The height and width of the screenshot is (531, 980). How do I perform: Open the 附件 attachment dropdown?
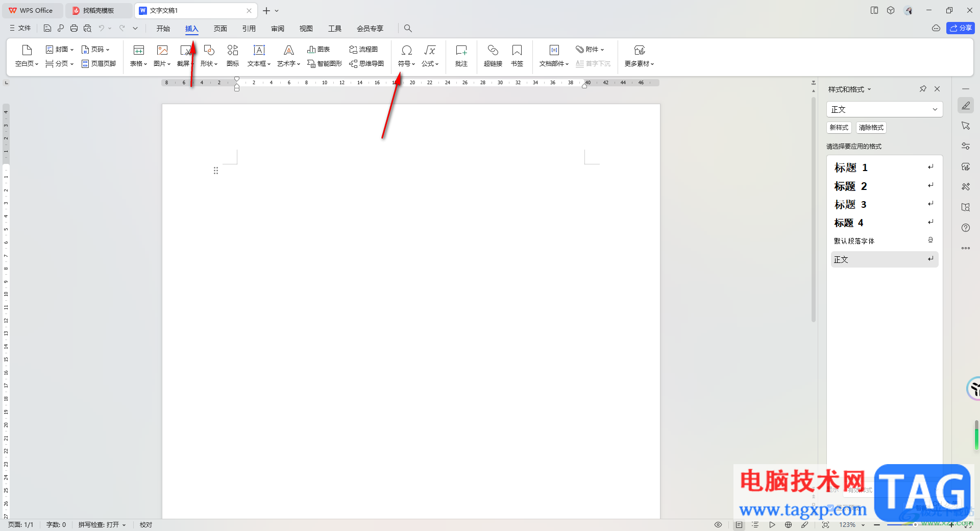pyautogui.click(x=590, y=50)
